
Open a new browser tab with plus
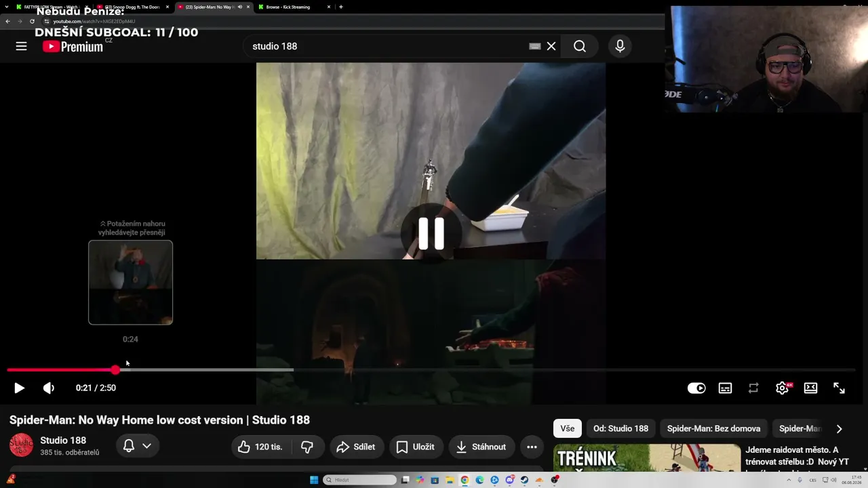click(x=340, y=7)
